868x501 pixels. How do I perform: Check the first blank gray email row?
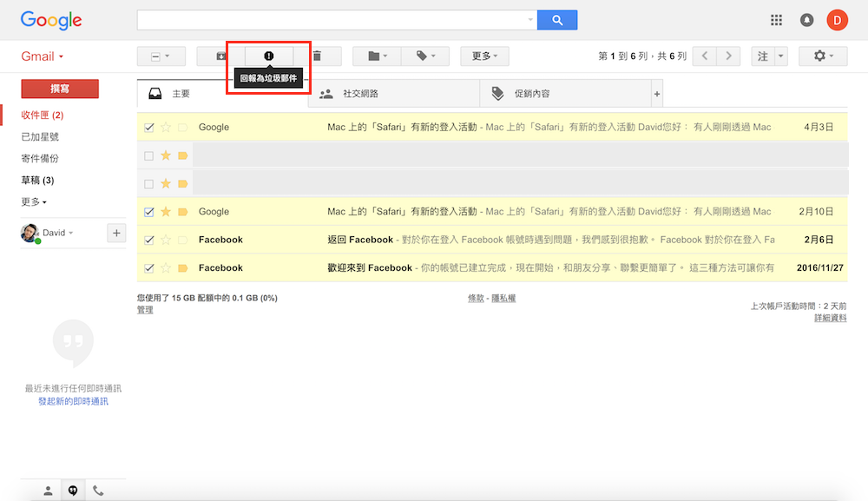[x=149, y=155]
